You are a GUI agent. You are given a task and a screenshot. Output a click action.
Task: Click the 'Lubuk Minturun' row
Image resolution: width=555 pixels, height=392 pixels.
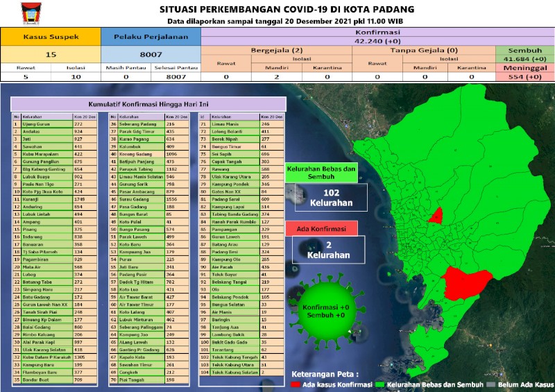pos(149,320)
